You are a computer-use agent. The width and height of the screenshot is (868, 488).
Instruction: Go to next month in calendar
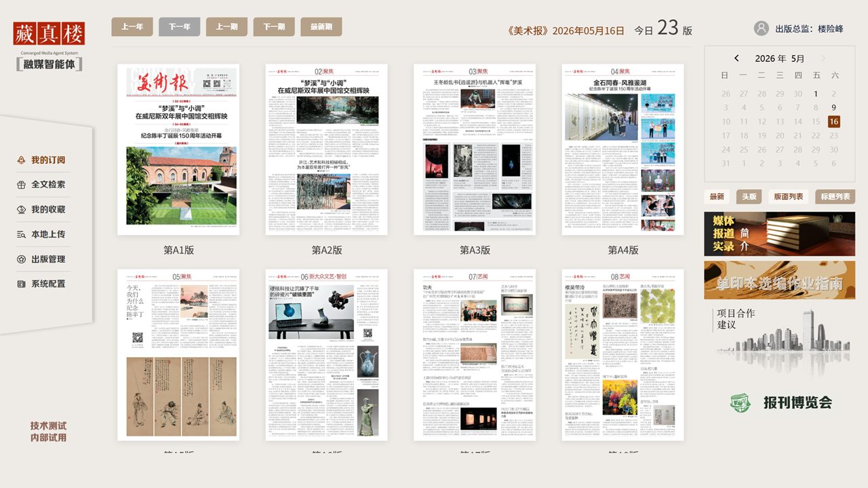click(823, 58)
